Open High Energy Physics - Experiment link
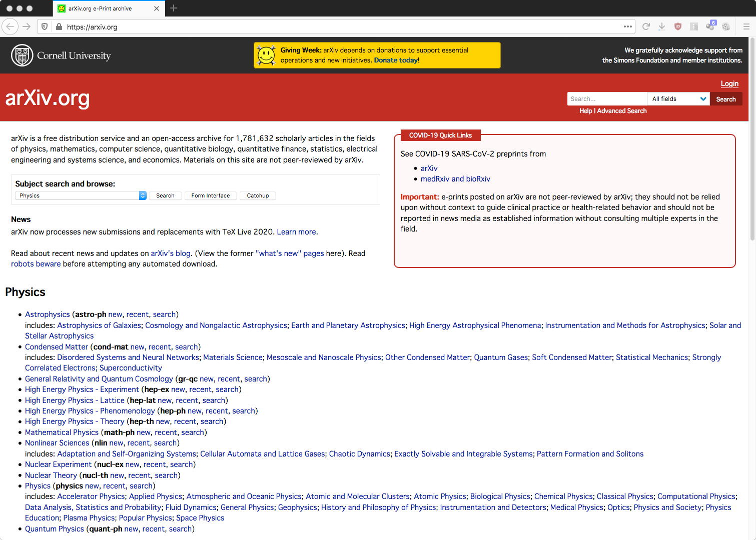 point(82,389)
